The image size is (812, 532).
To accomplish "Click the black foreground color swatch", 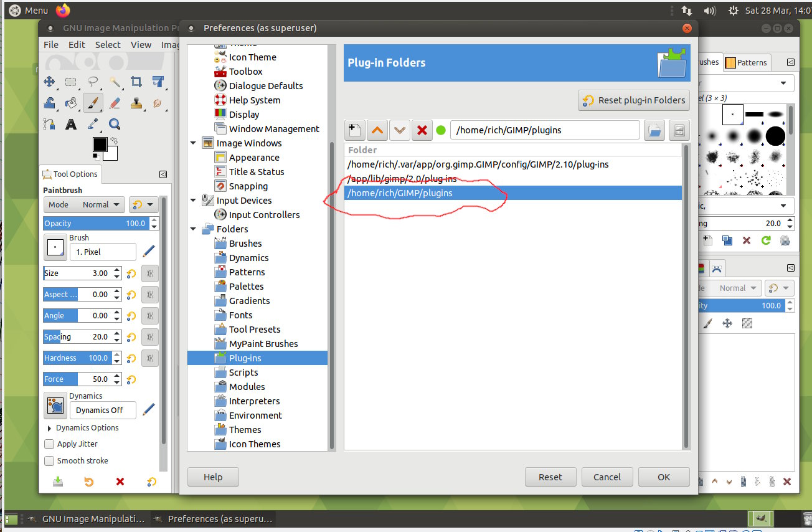I will (x=100, y=145).
